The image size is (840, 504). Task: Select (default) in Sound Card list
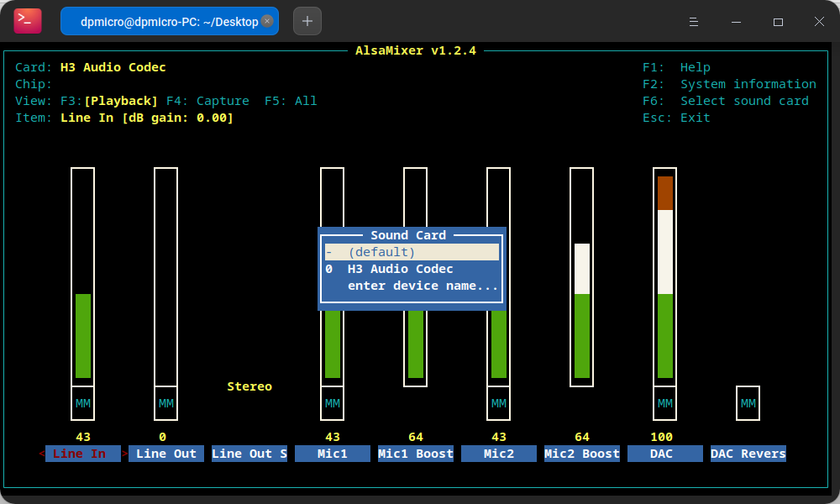click(x=412, y=252)
